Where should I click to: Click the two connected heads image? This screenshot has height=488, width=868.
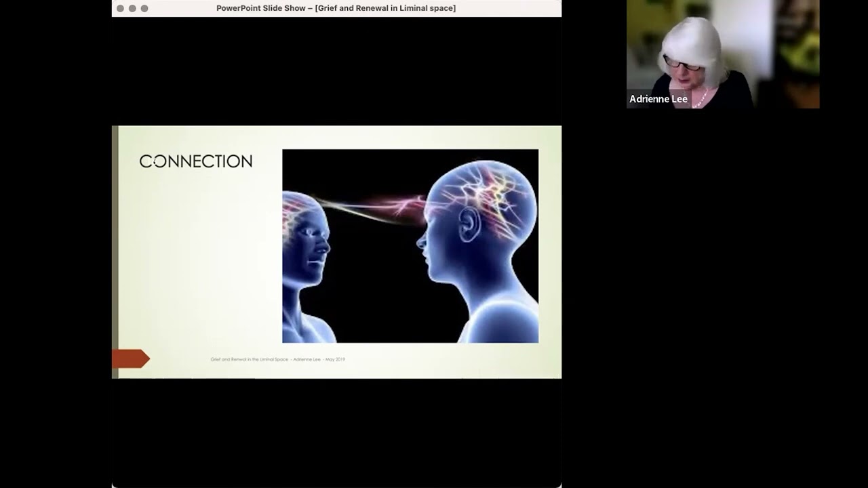pos(410,246)
